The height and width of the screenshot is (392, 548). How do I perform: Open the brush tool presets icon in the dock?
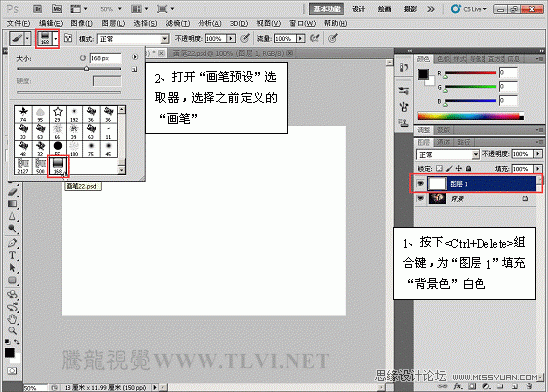point(404,106)
